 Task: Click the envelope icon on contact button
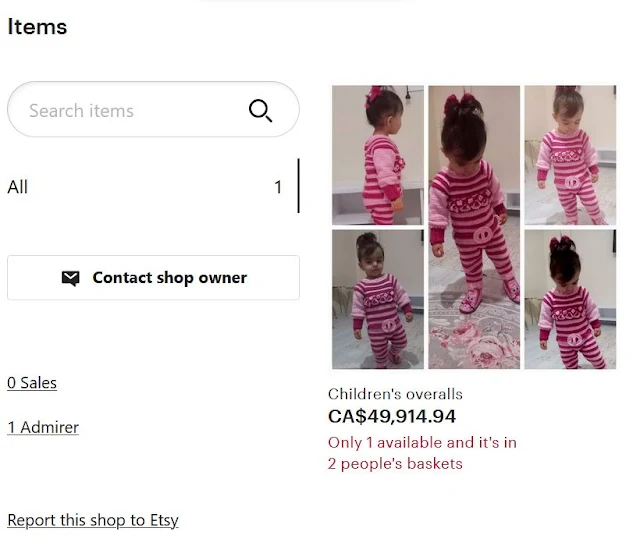(x=70, y=278)
